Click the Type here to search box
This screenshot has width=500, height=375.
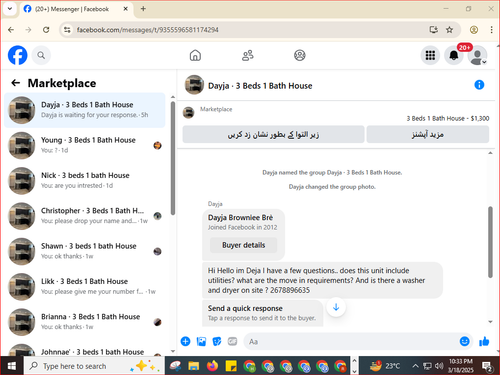coord(94,366)
